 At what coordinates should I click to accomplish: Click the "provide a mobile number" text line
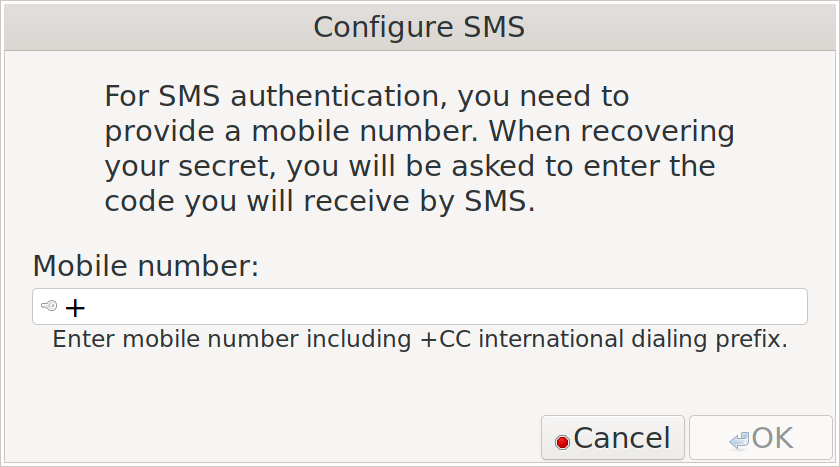point(419,132)
